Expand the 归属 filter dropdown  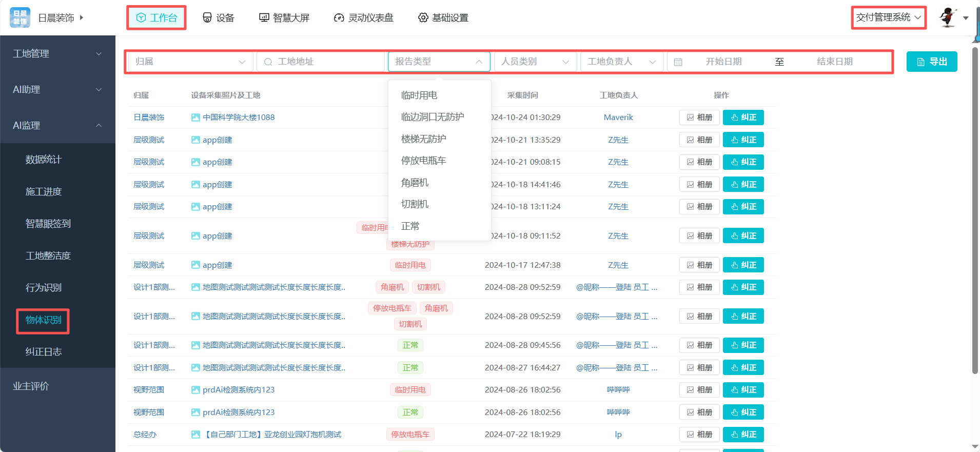(190, 62)
